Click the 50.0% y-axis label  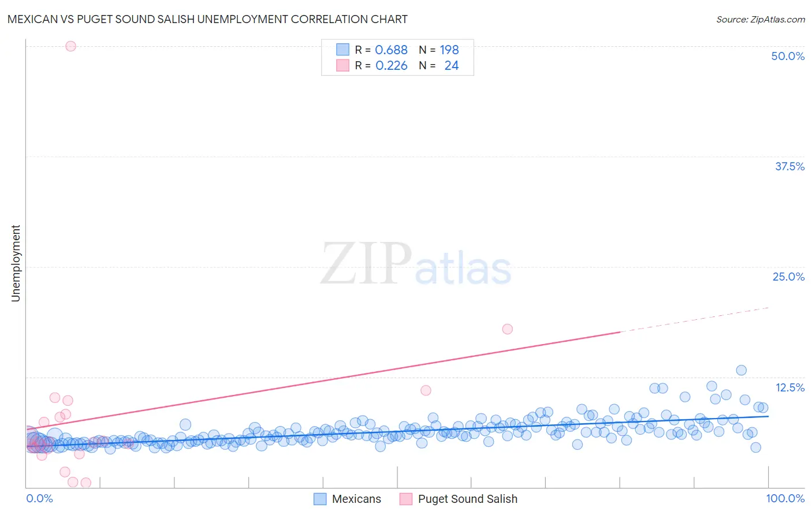[x=788, y=56]
